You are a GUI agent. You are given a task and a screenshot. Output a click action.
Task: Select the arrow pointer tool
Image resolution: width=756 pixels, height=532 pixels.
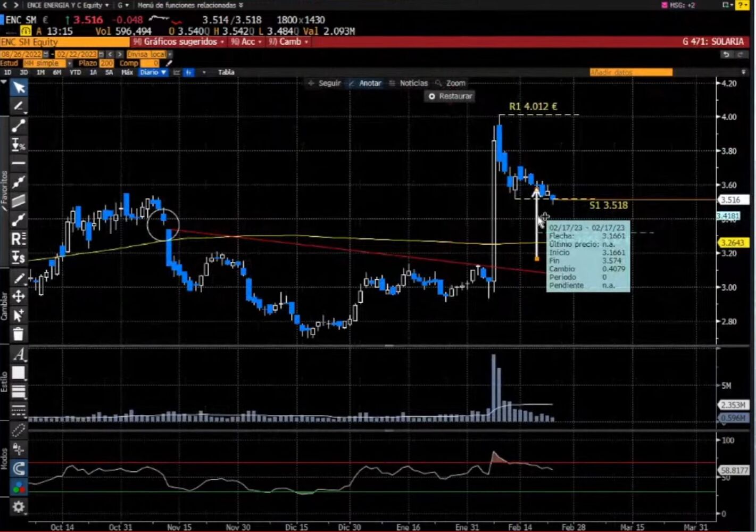click(19, 87)
